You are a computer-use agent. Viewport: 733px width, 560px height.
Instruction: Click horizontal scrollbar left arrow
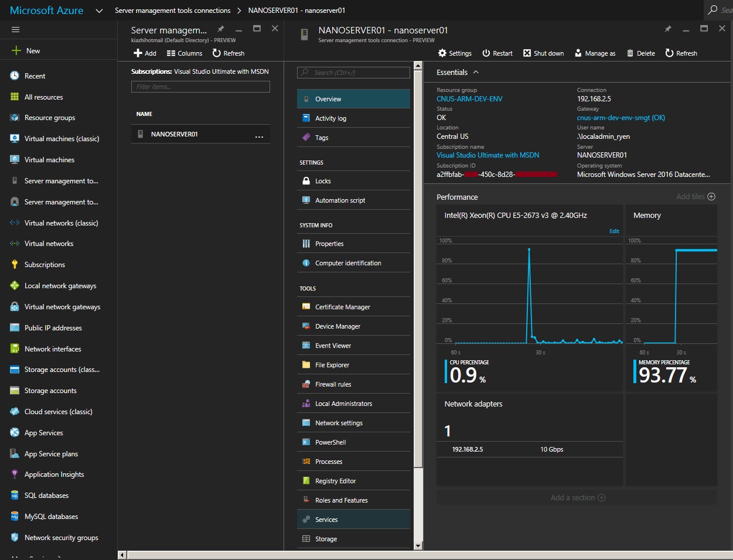coord(122,555)
